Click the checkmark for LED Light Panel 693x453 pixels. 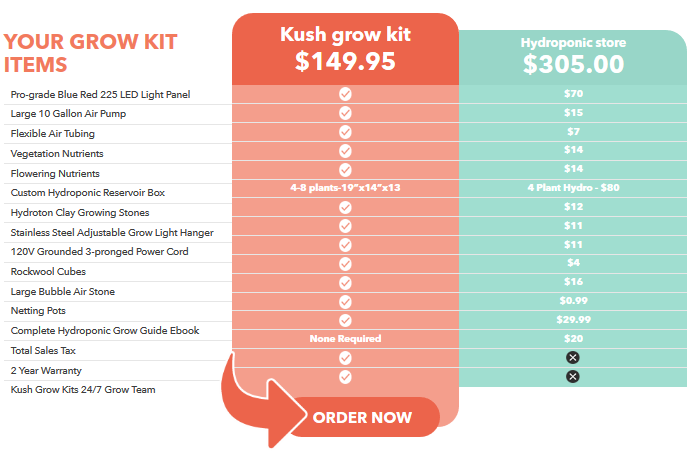[345, 93]
